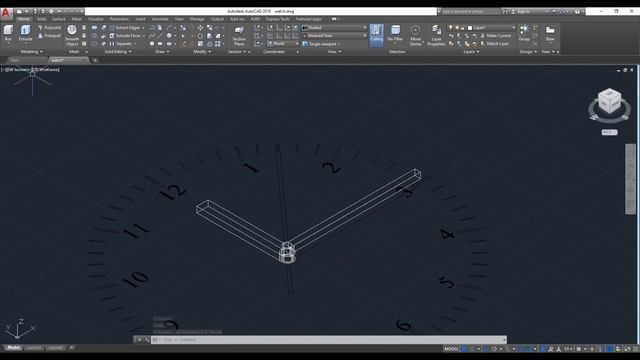Expand the Modeling panel
The image size is (640, 360).
pyautogui.click(x=31, y=52)
